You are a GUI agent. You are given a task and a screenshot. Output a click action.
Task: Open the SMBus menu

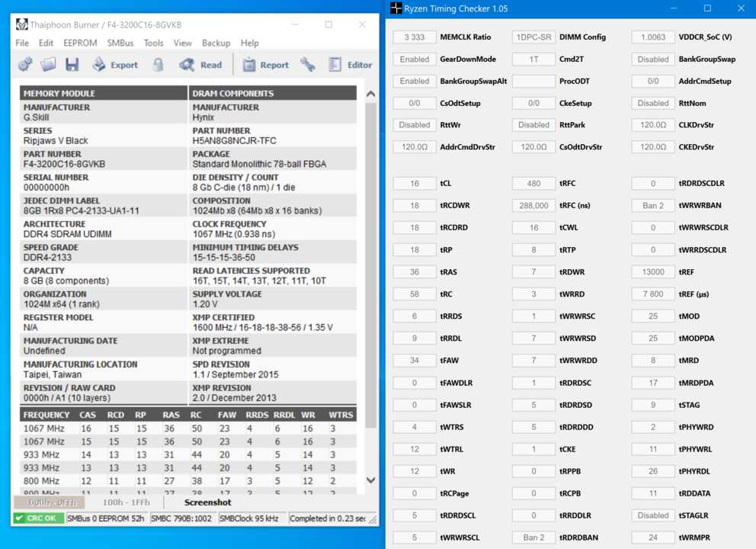[120, 43]
